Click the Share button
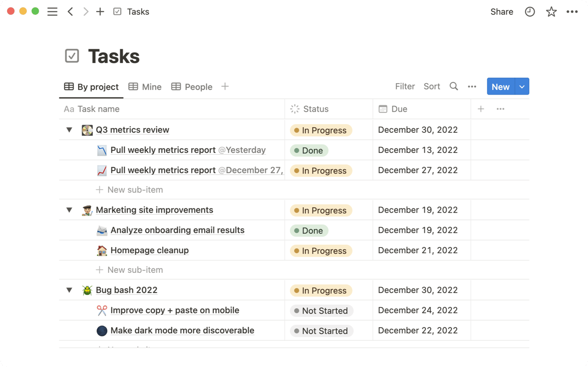588x367 pixels. coord(501,12)
